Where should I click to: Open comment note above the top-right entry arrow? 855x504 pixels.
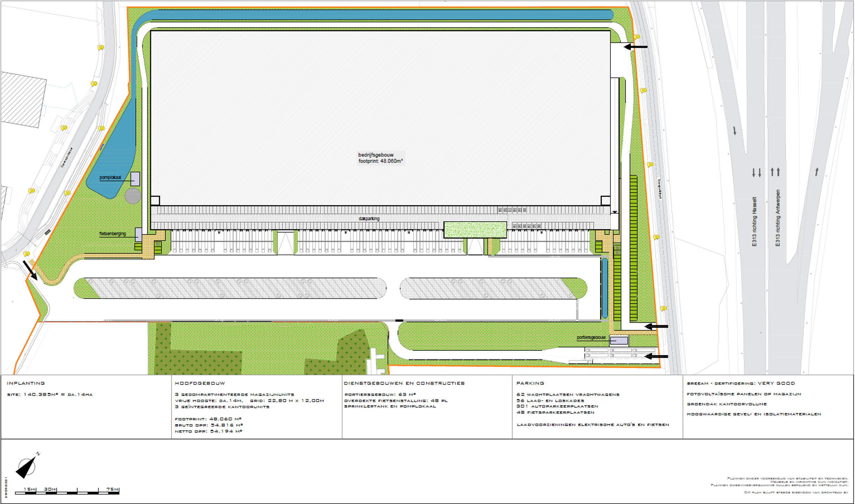pos(637,37)
